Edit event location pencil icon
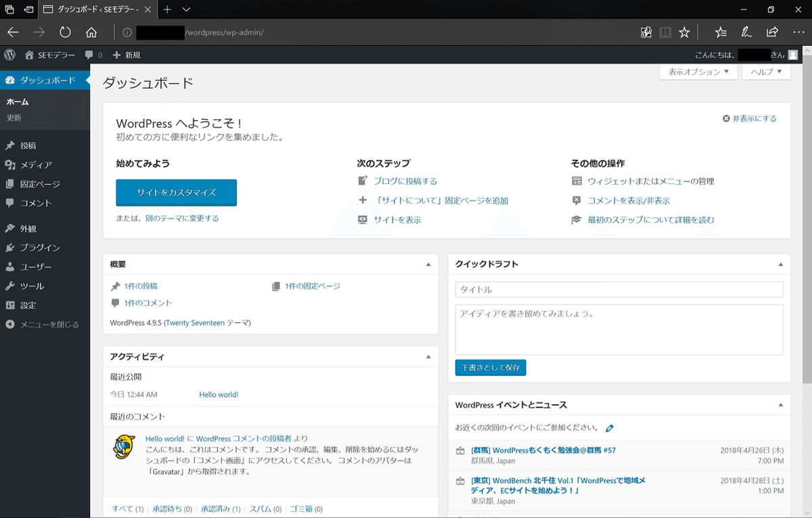 click(x=610, y=428)
